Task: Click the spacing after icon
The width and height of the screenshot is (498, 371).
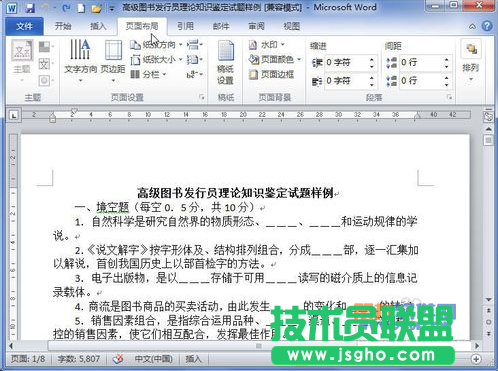Action: 392,81
